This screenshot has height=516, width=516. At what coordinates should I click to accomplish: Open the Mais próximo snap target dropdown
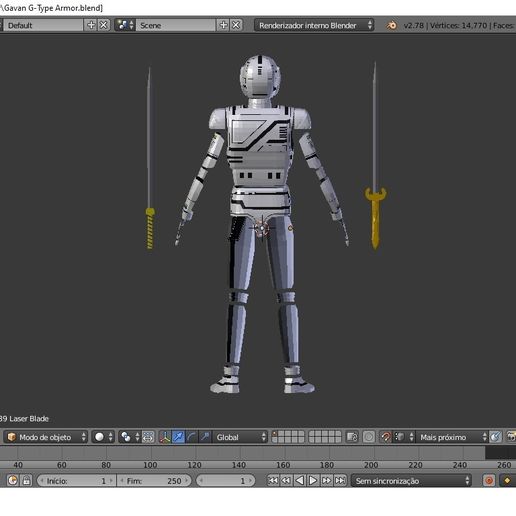tap(452, 437)
